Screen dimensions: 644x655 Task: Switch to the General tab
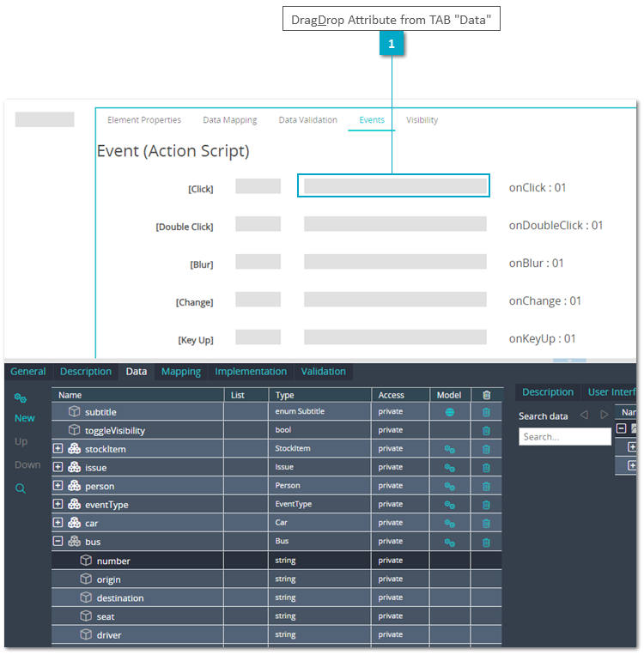[28, 372]
